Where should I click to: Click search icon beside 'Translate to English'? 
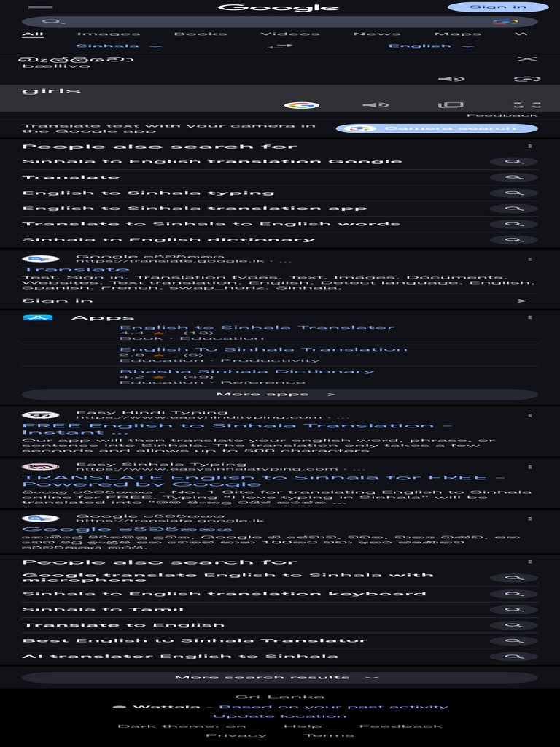click(514, 625)
